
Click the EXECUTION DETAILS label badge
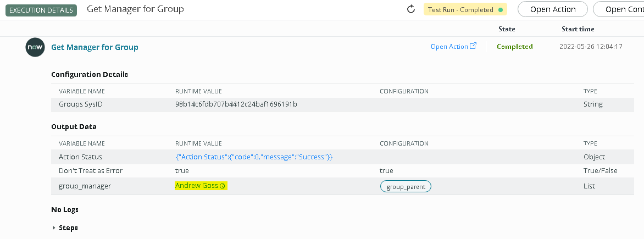(41, 10)
